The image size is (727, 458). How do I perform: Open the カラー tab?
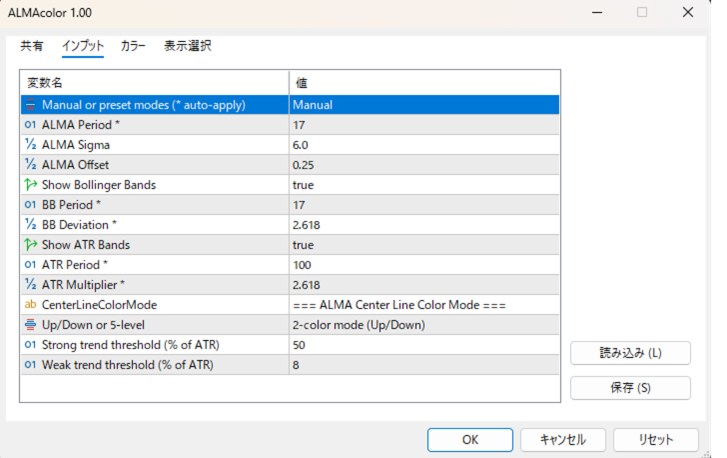click(x=133, y=46)
